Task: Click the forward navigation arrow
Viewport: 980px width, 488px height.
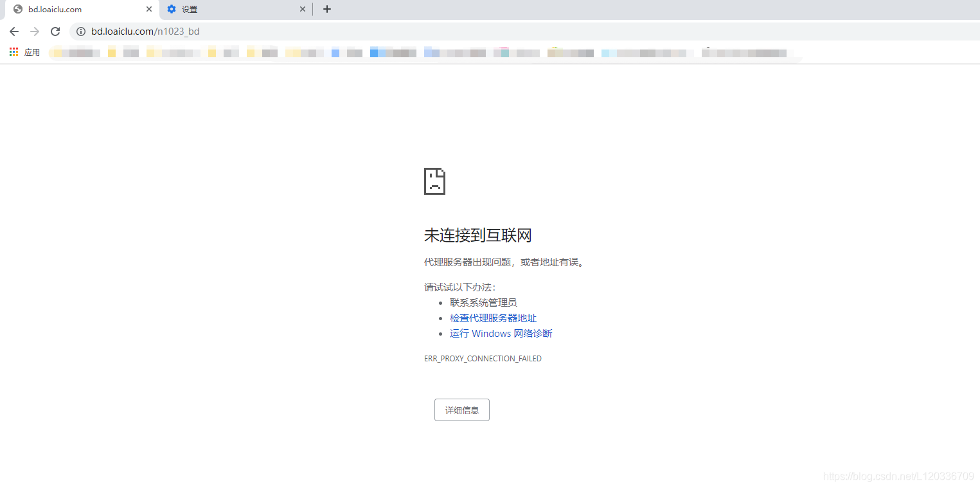Action: (x=35, y=31)
